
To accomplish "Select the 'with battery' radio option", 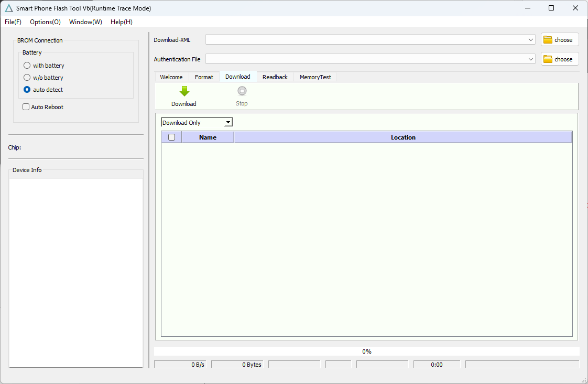I will tap(27, 66).
